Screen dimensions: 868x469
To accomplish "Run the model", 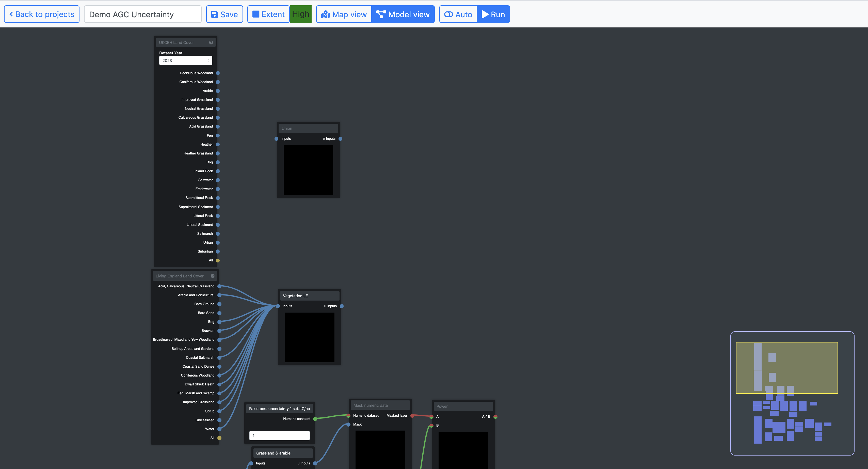I will (x=493, y=14).
